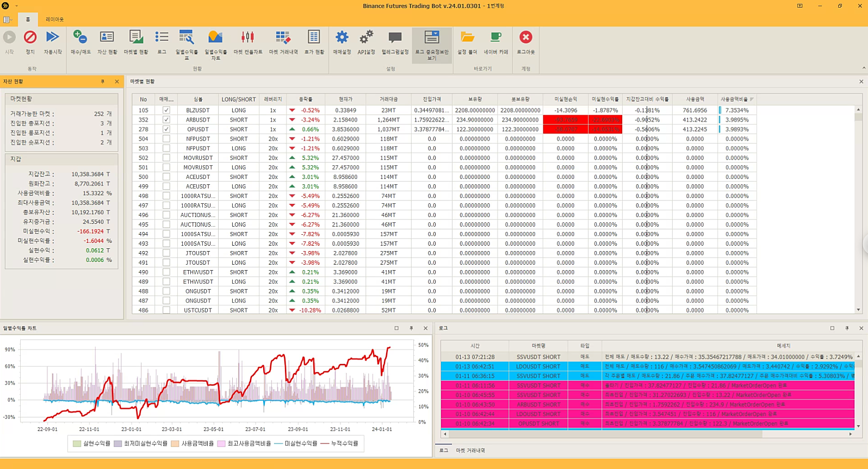Viewport: 868px width, 469px height.
Task: Sort log by the 시간 column header
Action: point(475,346)
